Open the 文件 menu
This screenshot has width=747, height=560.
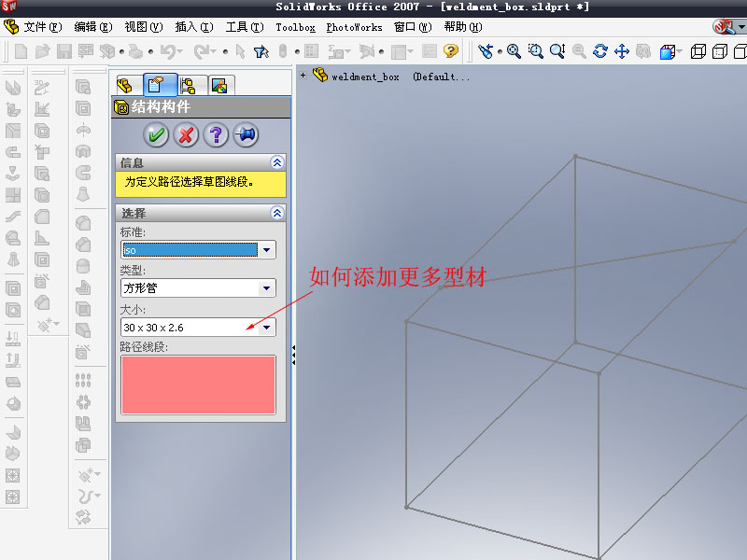tap(43, 27)
